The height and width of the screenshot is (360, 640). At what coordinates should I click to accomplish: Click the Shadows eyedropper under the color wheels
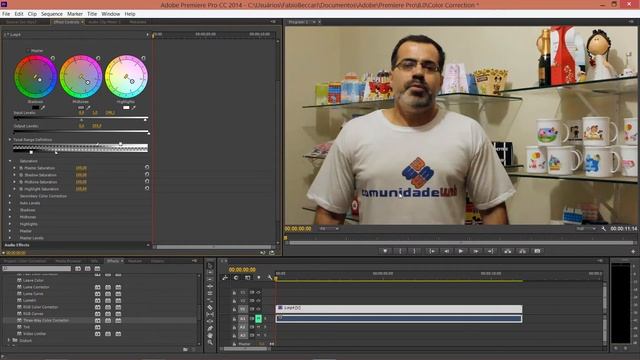pos(43,108)
